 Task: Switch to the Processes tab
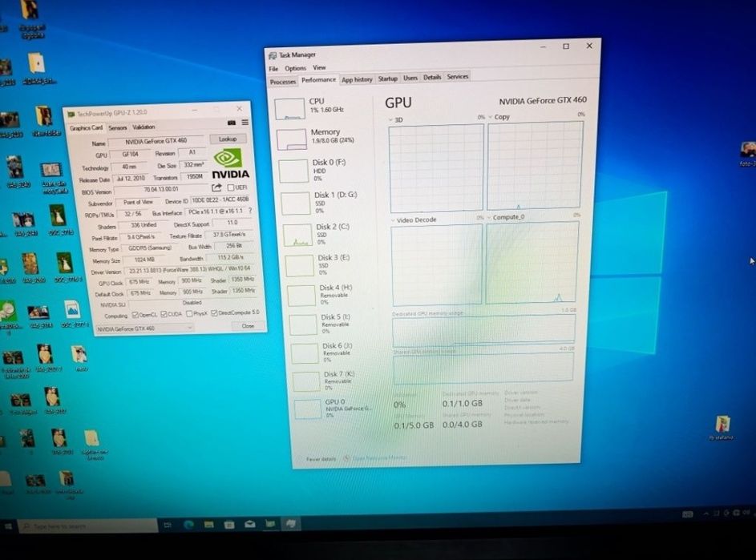coord(283,82)
